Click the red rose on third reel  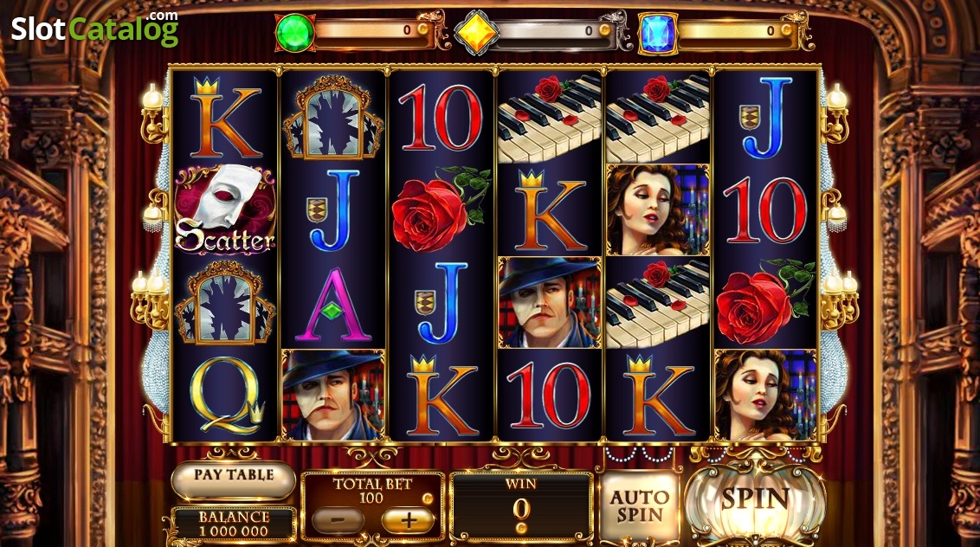[x=442, y=209]
